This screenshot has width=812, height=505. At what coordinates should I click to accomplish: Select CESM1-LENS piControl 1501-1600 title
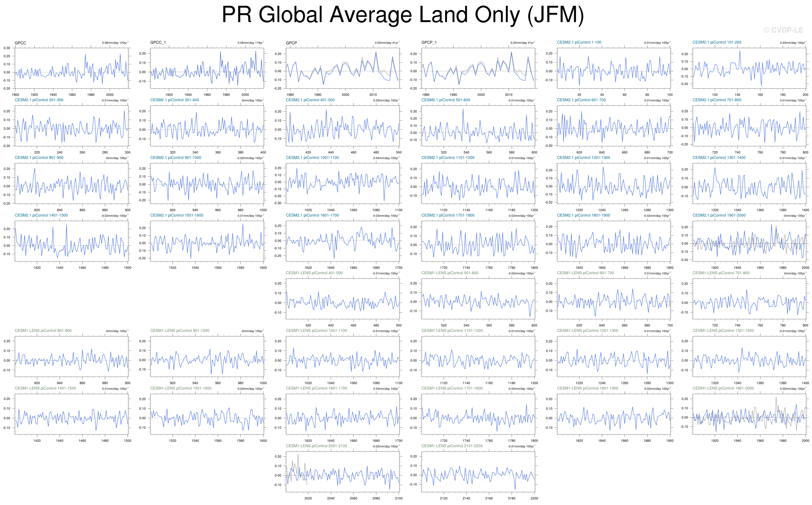coord(181,388)
